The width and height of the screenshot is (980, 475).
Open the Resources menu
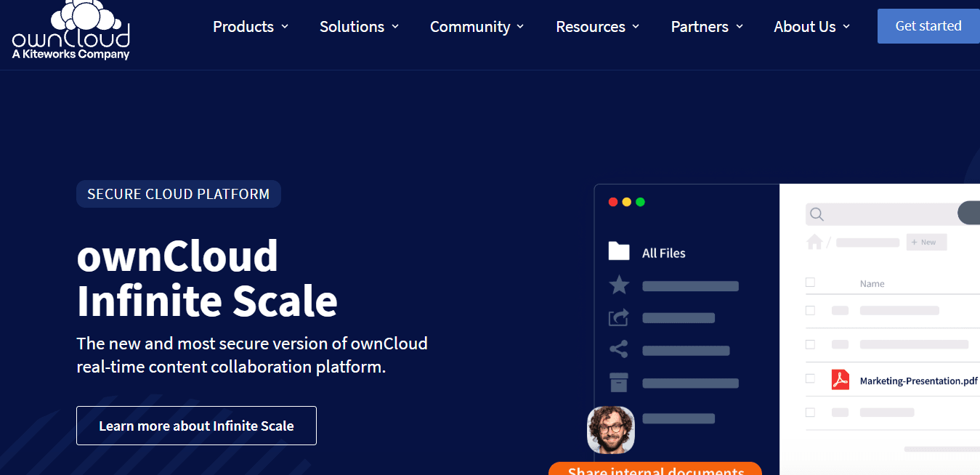(598, 27)
